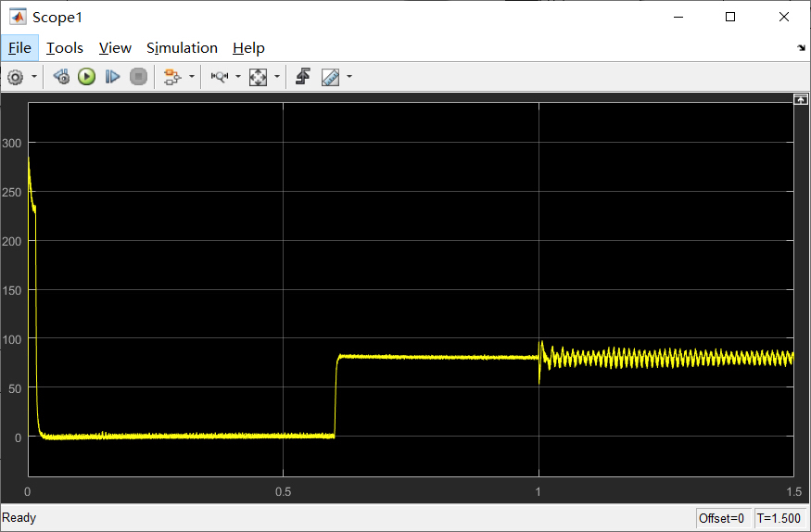Click the Ready status text
The image size is (811, 532).
click(19, 517)
